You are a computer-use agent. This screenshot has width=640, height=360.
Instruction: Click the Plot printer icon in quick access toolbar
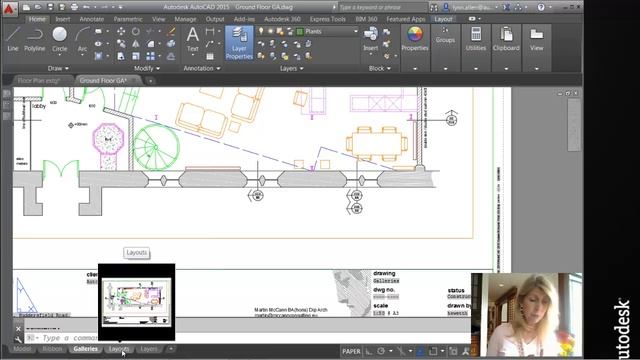pos(74,7)
